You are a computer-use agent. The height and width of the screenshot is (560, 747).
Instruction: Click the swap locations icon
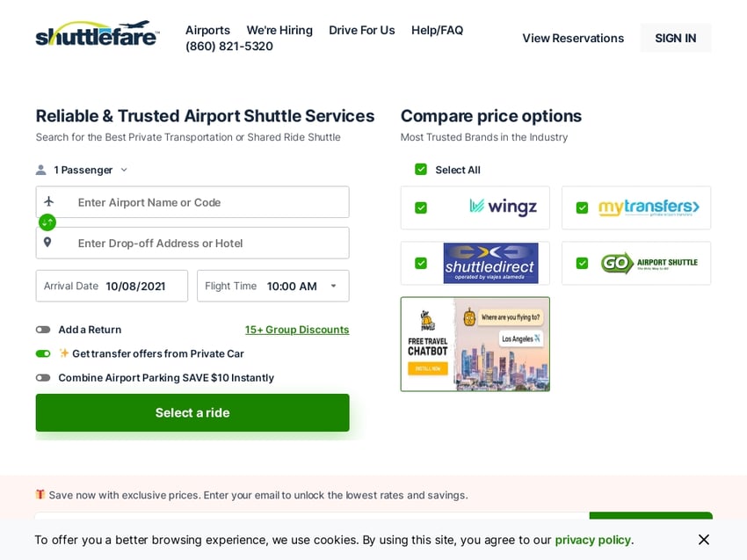click(47, 222)
